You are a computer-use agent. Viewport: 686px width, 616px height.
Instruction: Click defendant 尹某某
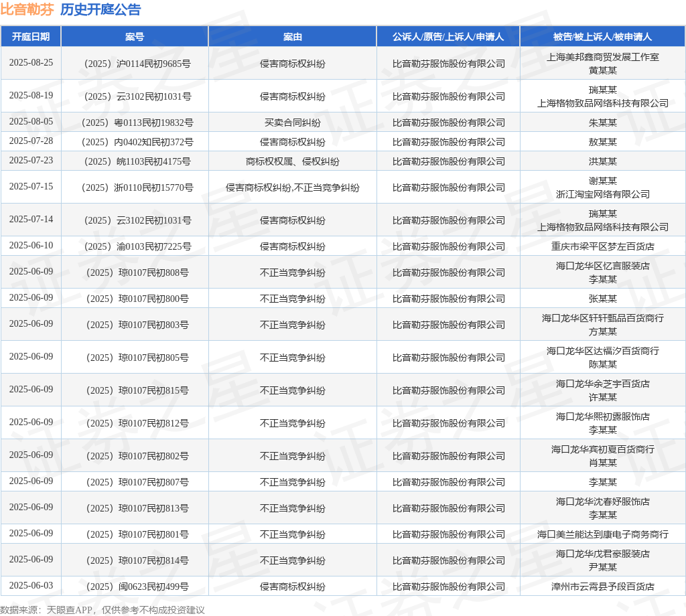602,568
